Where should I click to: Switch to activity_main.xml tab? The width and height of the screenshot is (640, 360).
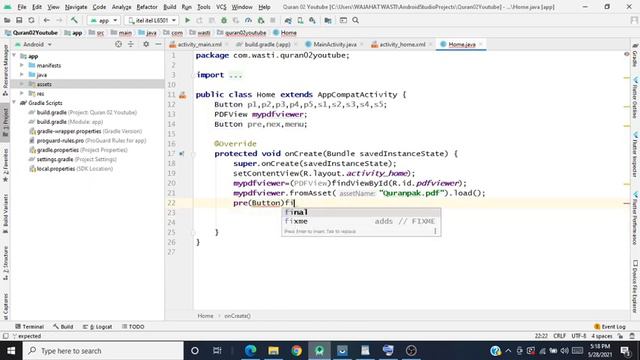click(200, 44)
